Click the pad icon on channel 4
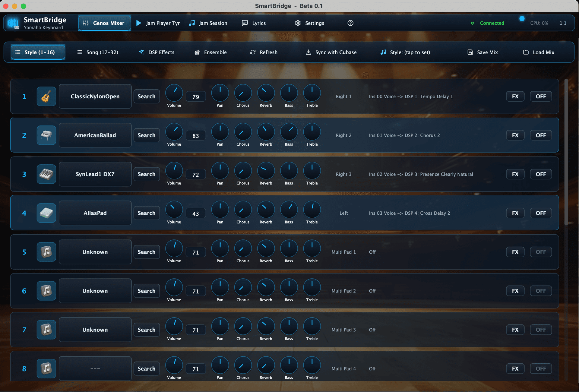Screen dimensions: 579x392 click(x=46, y=213)
